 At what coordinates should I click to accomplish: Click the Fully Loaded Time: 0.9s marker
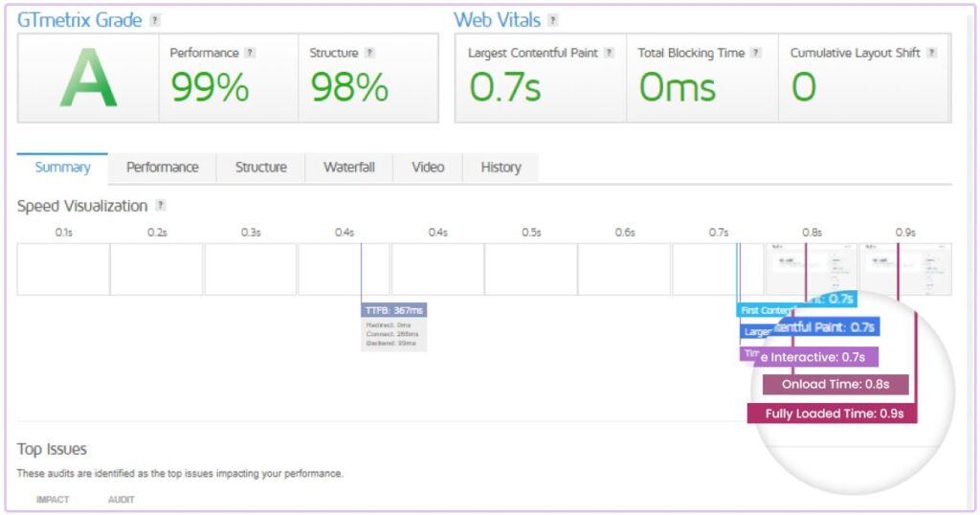tap(832, 414)
